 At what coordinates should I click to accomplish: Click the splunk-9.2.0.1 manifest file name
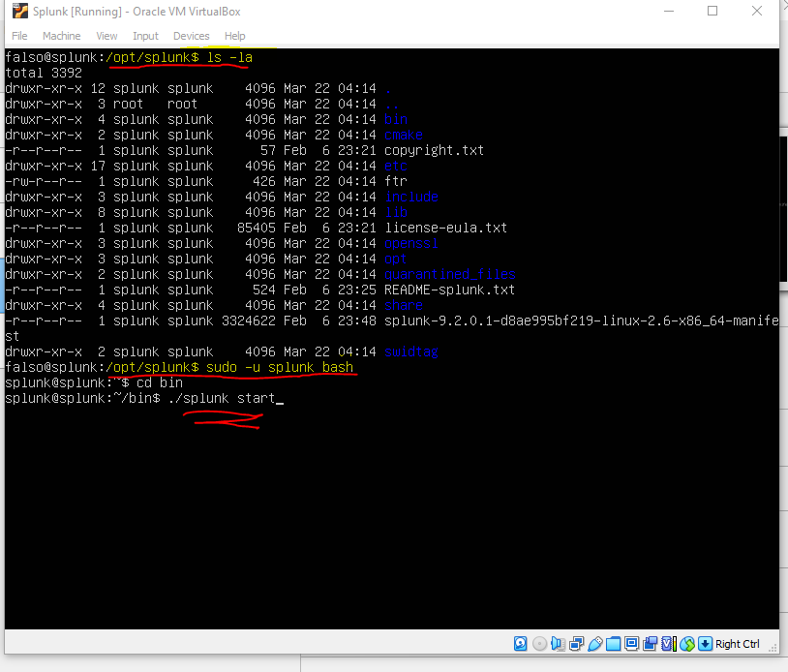click(582, 321)
